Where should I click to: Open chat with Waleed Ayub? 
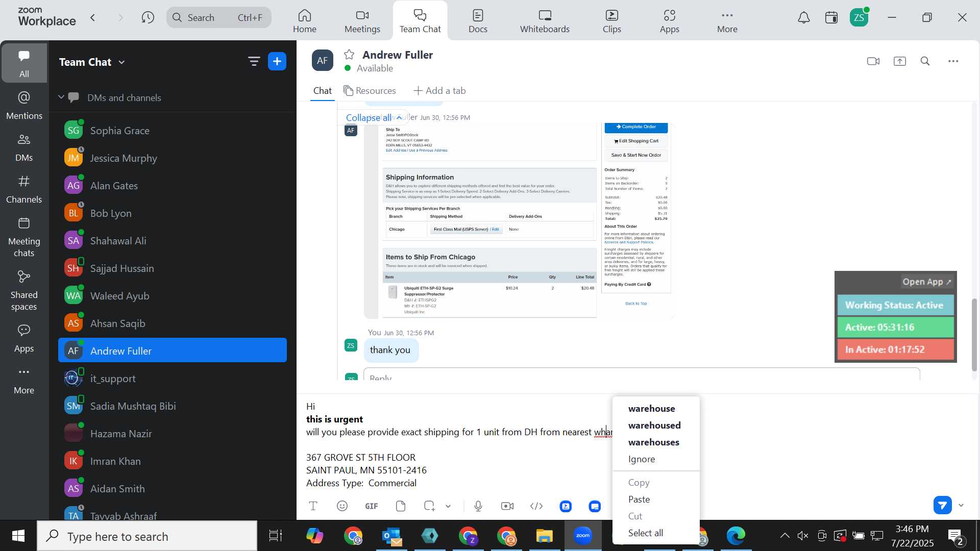click(173, 296)
